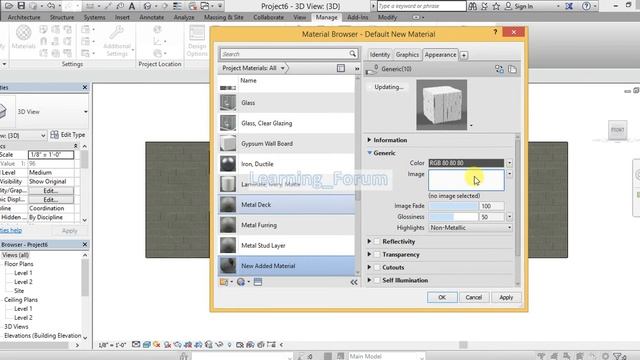The image size is (640, 360).
Task: Click the Sign In button
Action: 519,6
